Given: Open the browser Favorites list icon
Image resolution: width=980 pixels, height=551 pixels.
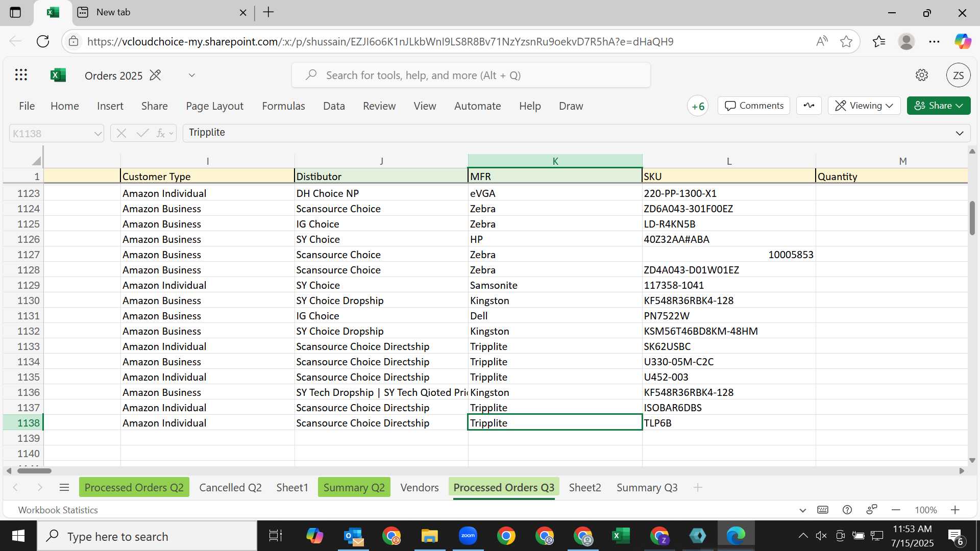Looking at the screenshot, I should [x=879, y=41].
